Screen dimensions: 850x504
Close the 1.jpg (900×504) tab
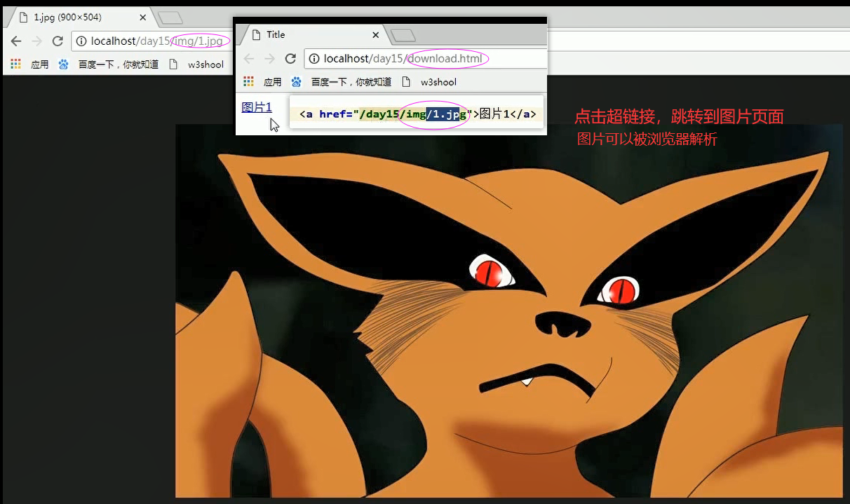click(x=143, y=18)
